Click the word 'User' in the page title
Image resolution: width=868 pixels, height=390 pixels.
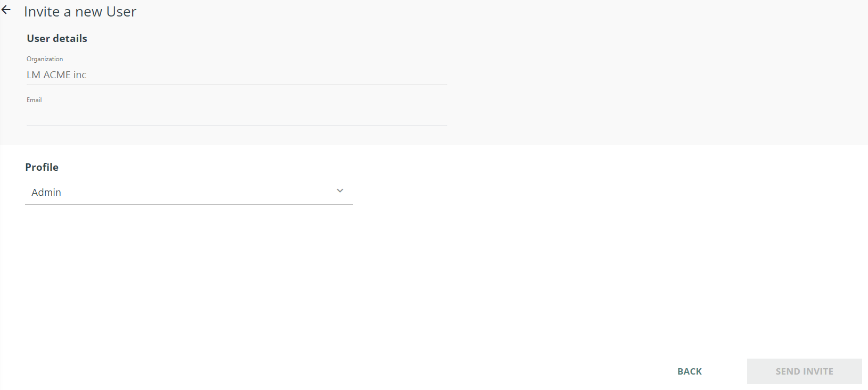(121, 12)
